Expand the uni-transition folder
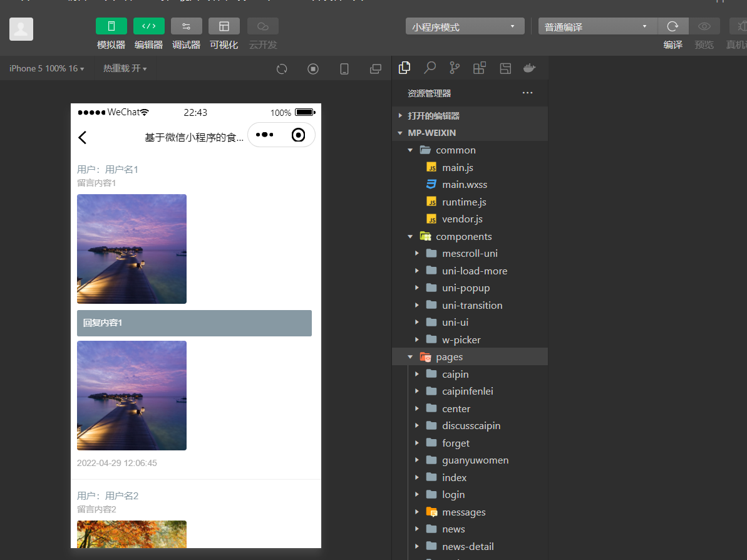747x560 pixels. (x=470, y=305)
